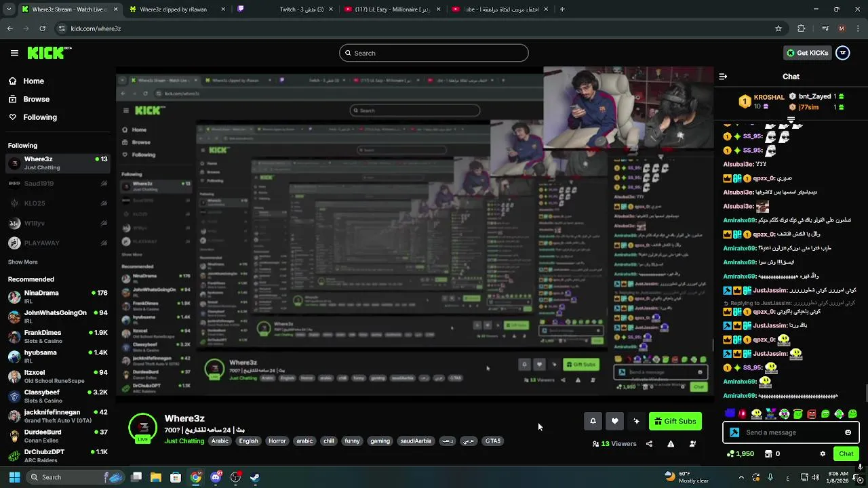The height and width of the screenshot is (488, 868).
Task: Click the 1,950 channel points balance
Action: 740,454
